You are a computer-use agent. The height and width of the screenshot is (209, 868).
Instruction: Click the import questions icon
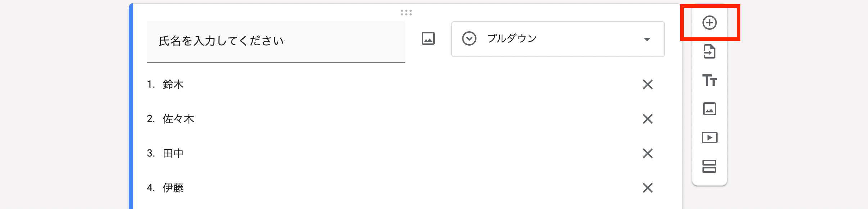click(709, 52)
